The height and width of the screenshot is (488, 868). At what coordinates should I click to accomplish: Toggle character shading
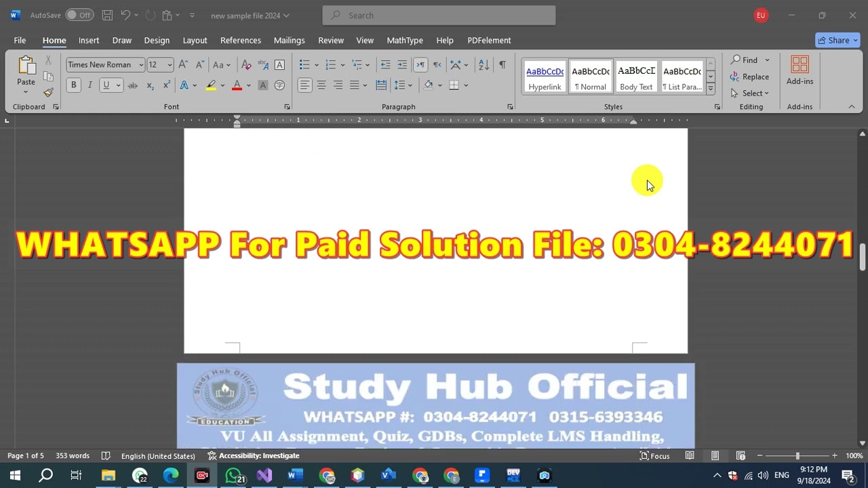tap(263, 85)
